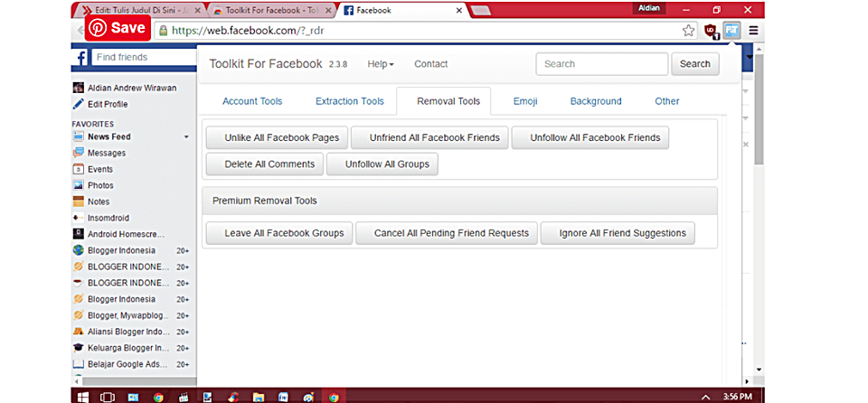Click the Contact link in toolkit header
This screenshot has width=868, height=403.
pyautogui.click(x=430, y=63)
